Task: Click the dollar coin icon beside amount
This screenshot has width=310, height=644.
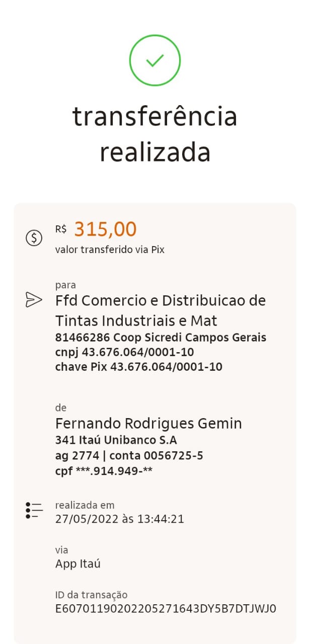Action: tap(34, 237)
